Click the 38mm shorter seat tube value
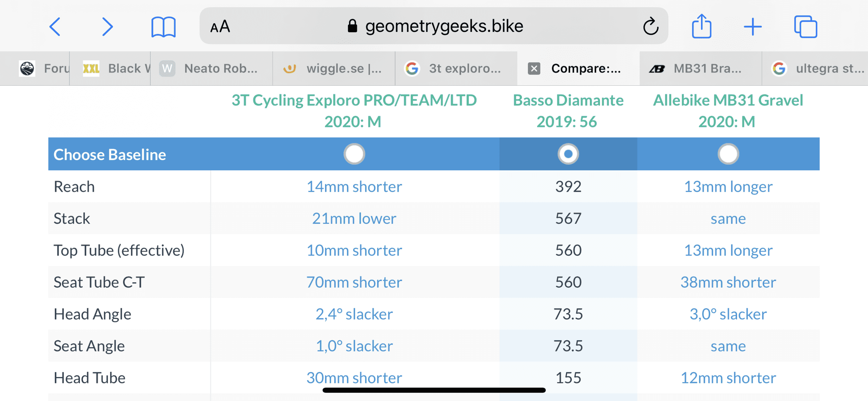The image size is (868, 401). point(728,282)
